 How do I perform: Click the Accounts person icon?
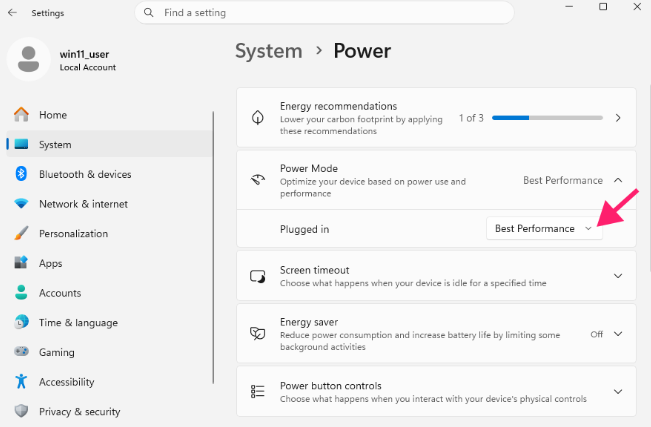tap(21, 292)
